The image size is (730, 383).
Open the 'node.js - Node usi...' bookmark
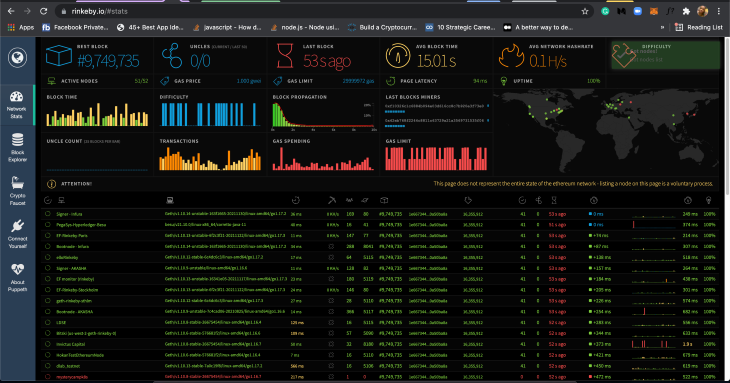tap(304, 27)
